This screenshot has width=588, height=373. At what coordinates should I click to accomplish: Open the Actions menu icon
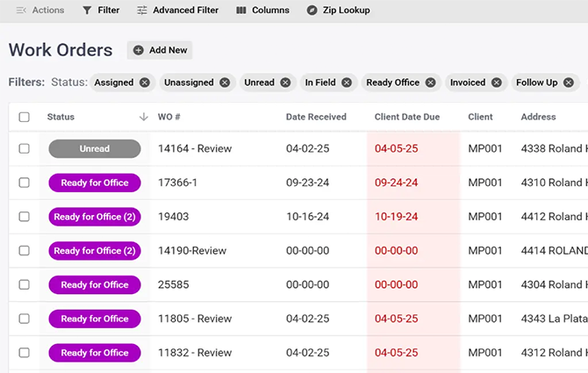click(x=21, y=11)
